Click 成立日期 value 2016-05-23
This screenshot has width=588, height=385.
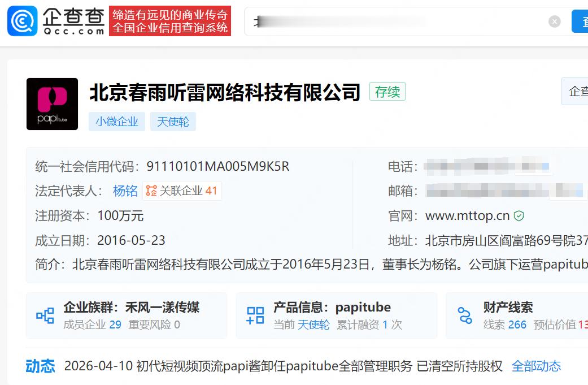tap(131, 240)
